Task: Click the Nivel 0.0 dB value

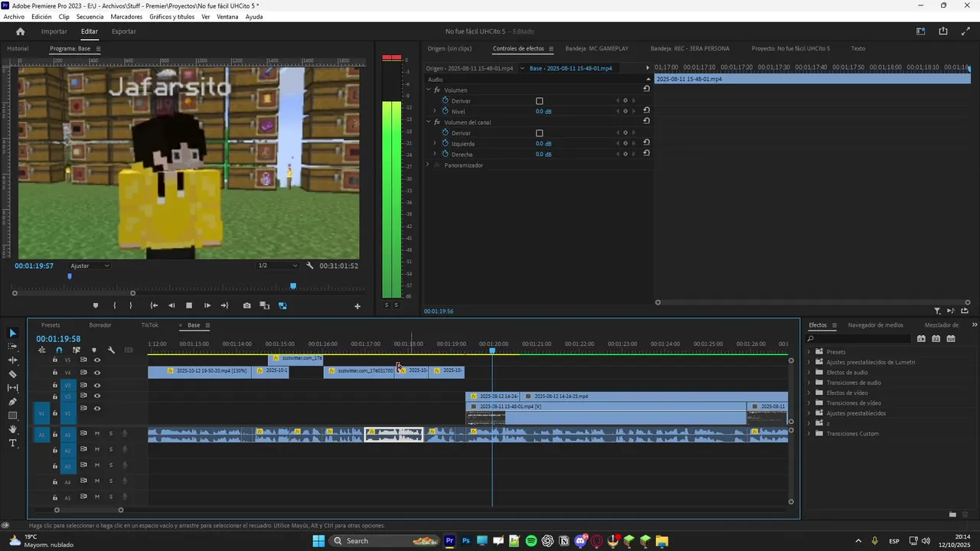Action: pos(544,112)
